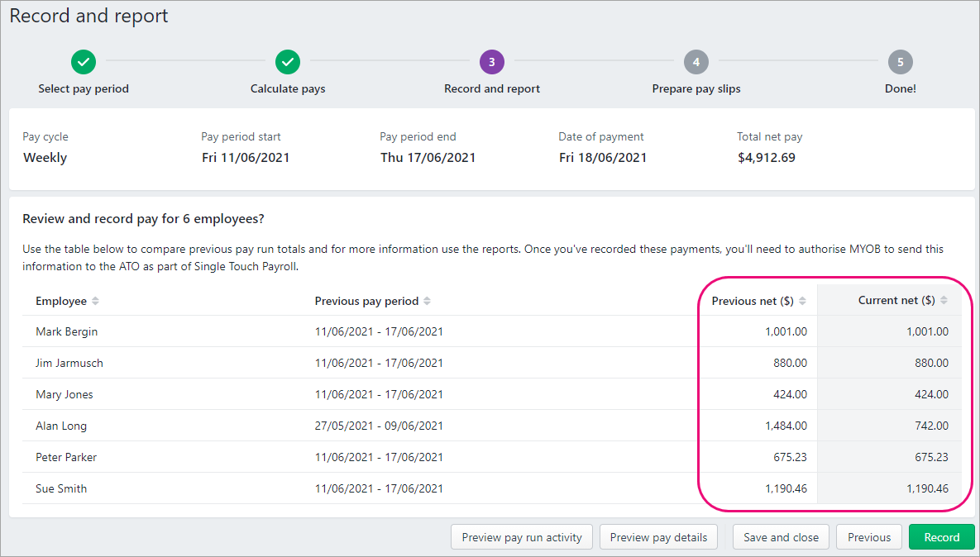
Task: Click the Review and record pay heading
Action: pyautogui.click(x=143, y=219)
